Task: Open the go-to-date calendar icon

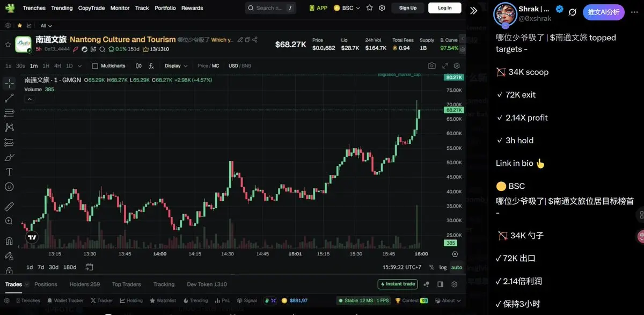Action: click(x=89, y=267)
